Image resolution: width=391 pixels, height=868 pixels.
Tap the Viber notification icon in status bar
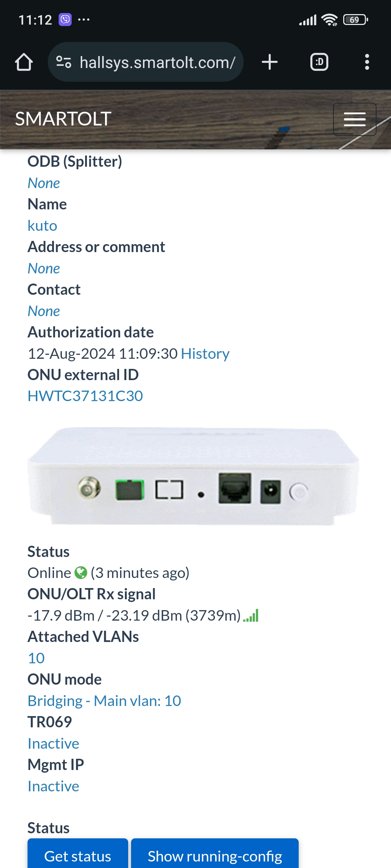click(x=65, y=20)
